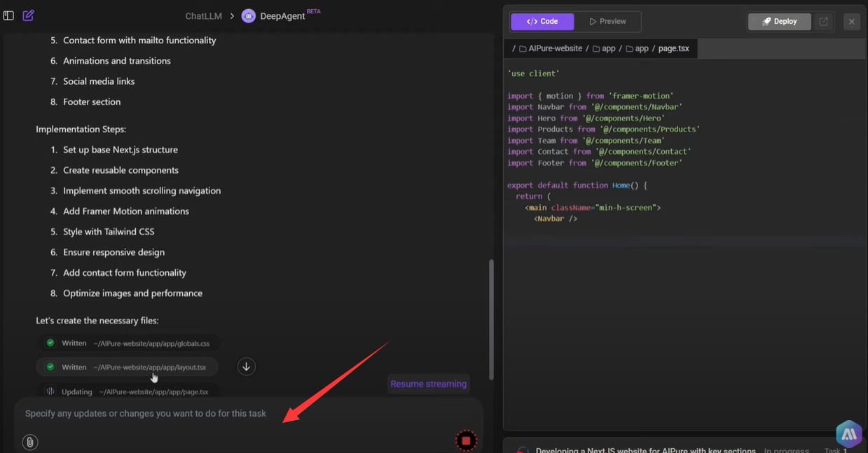
Task: Select 'Style with Tailwind CSS' step
Action: coord(109,232)
